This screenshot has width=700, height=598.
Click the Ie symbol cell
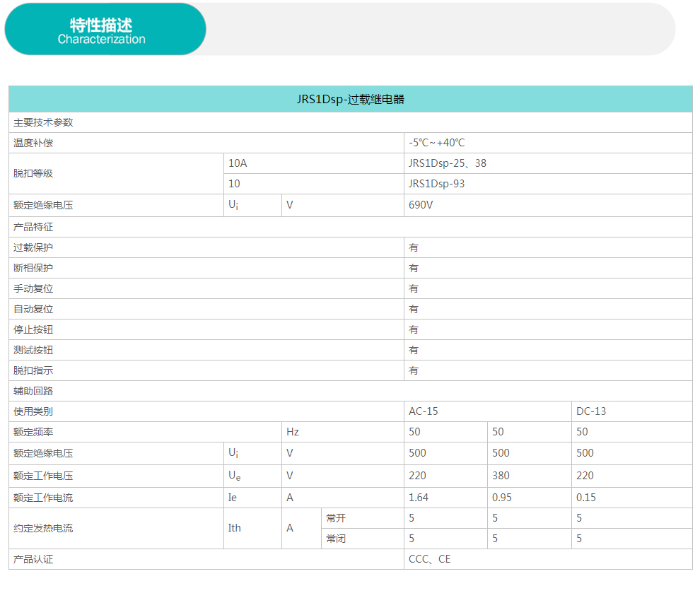pyautogui.click(x=252, y=498)
